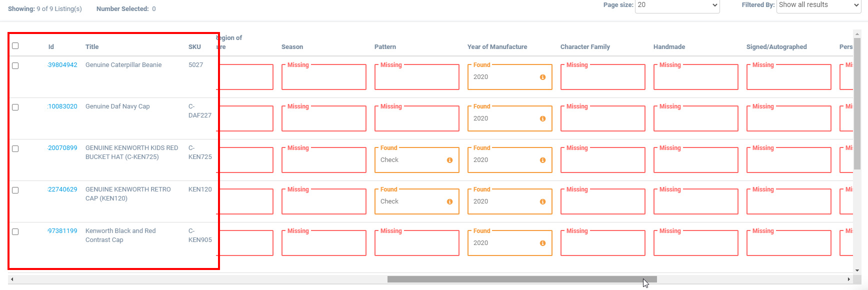Click Handmade field for Genuine Caterpillar Beanie

pyautogui.click(x=696, y=77)
